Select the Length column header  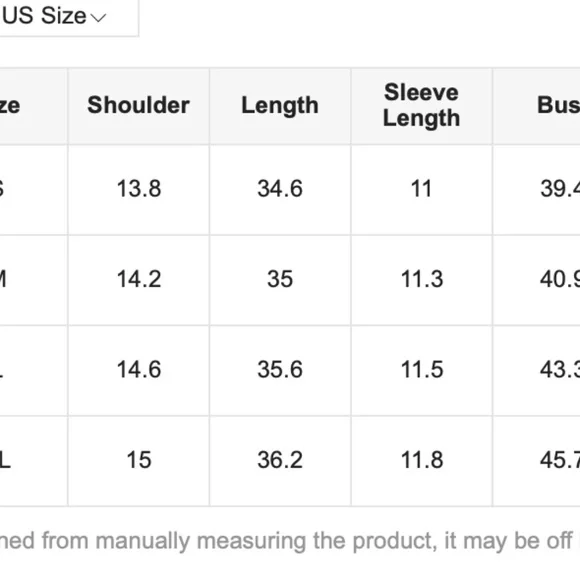coord(280,106)
